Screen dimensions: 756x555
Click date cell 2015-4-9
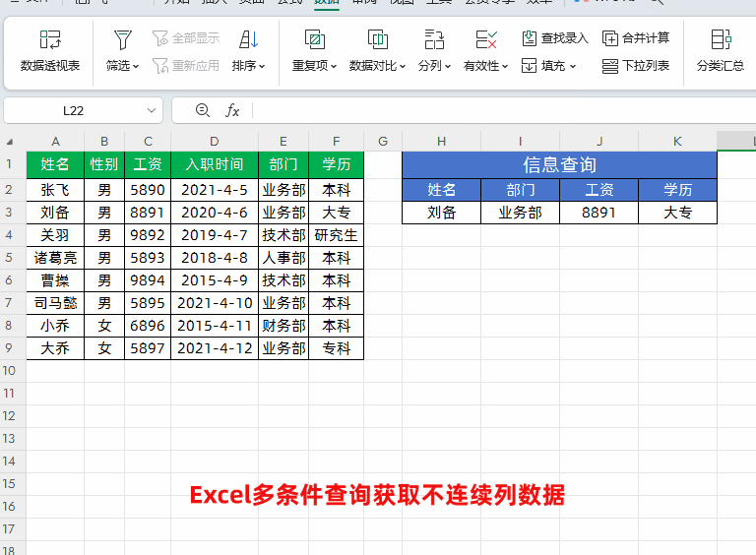tap(215, 280)
